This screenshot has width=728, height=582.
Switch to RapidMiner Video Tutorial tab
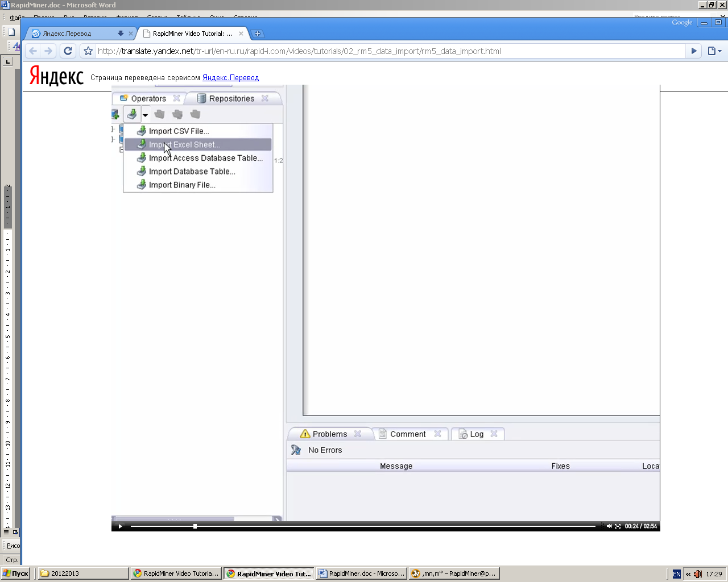point(192,34)
